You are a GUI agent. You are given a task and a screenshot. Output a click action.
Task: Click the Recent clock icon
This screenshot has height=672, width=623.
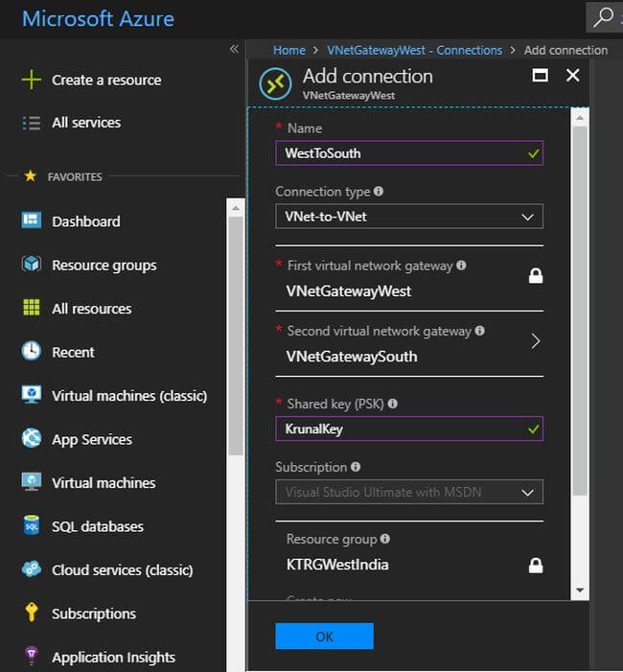[32, 351]
